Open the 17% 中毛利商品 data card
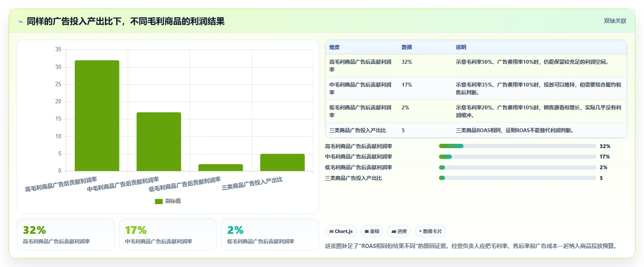 (x=168, y=234)
